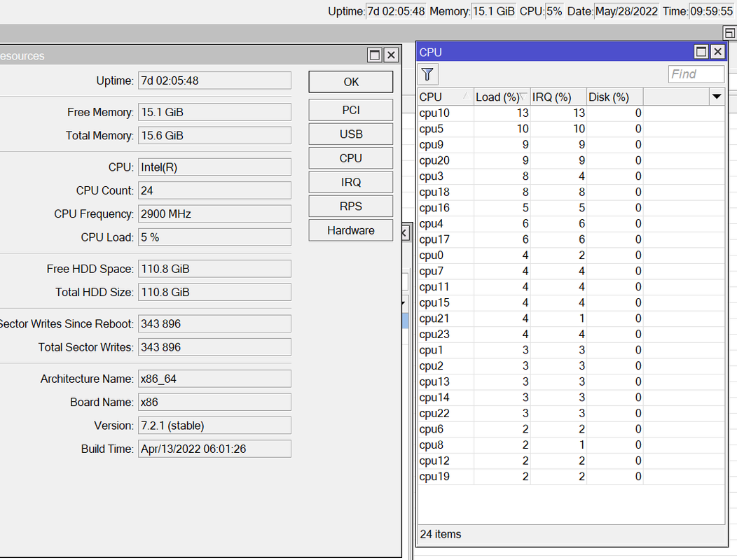Select the cpu5 row
The height and width of the screenshot is (560, 737).
point(570,129)
